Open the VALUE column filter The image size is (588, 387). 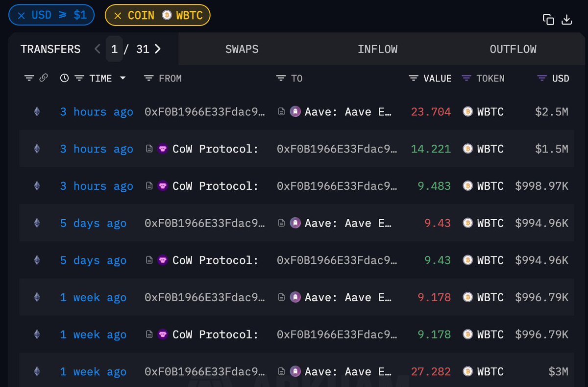point(414,78)
